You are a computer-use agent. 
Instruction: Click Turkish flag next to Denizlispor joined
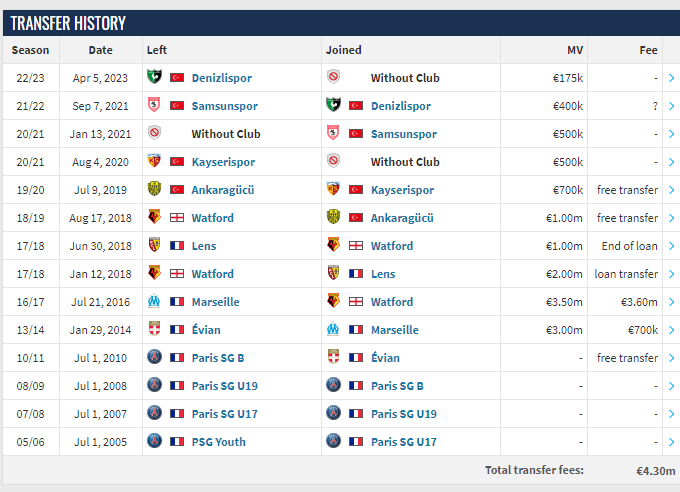[356, 106]
